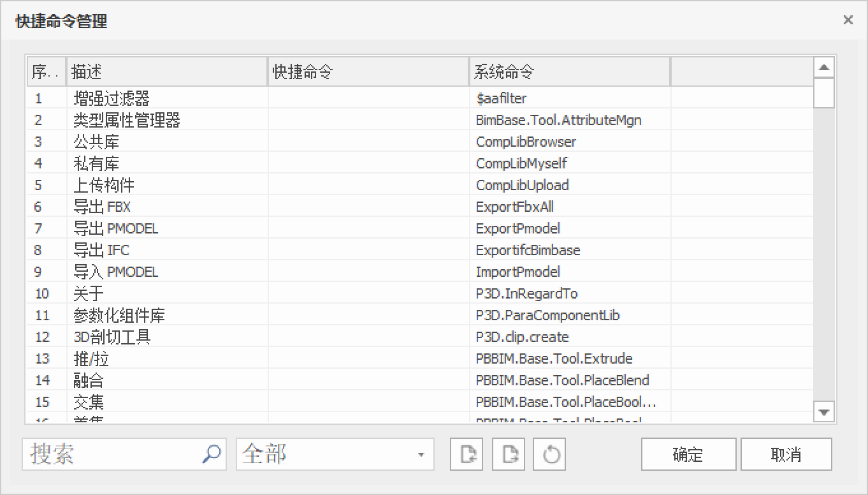Click the scrollbar up arrow
The height and width of the screenshot is (495, 868).
click(x=824, y=68)
